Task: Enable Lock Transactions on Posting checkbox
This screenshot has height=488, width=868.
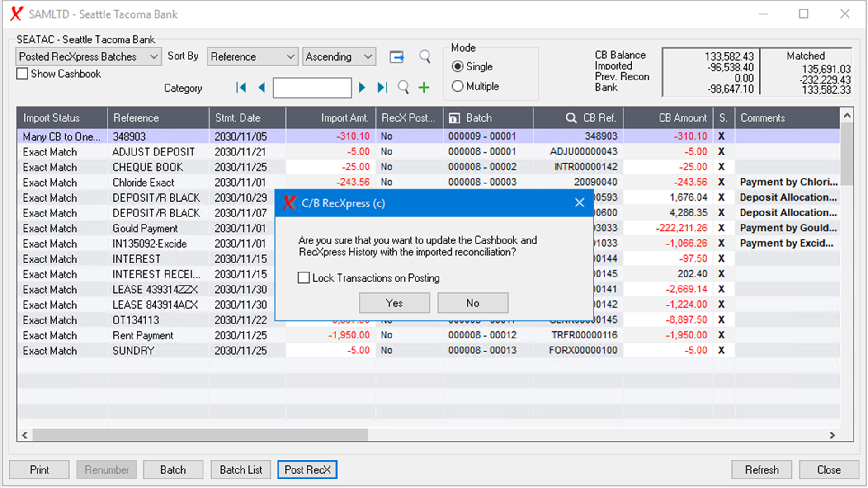Action: point(304,277)
